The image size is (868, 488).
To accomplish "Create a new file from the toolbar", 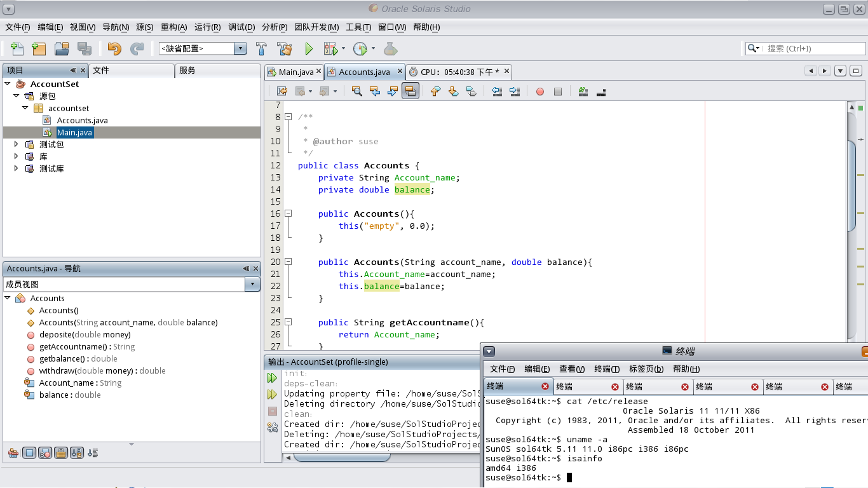I will click(x=17, y=48).
